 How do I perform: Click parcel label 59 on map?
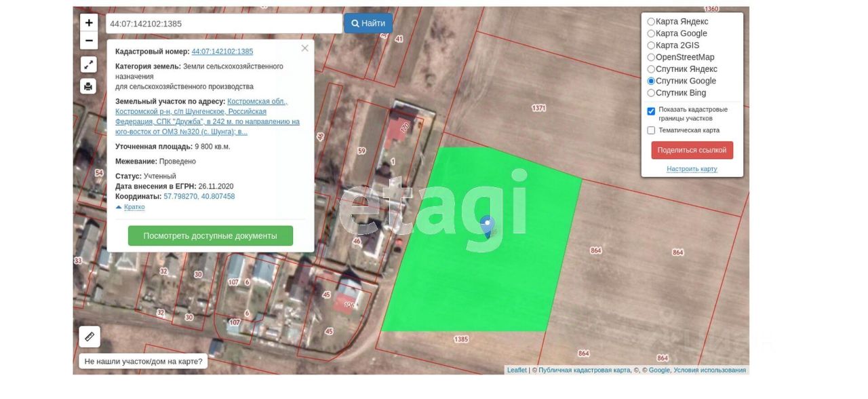pos(361,151)
